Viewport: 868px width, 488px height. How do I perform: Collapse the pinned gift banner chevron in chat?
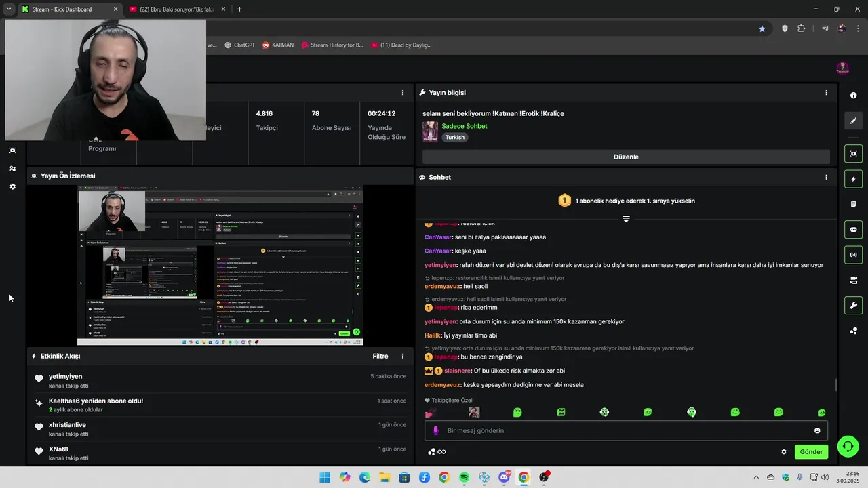pos(626,218)
